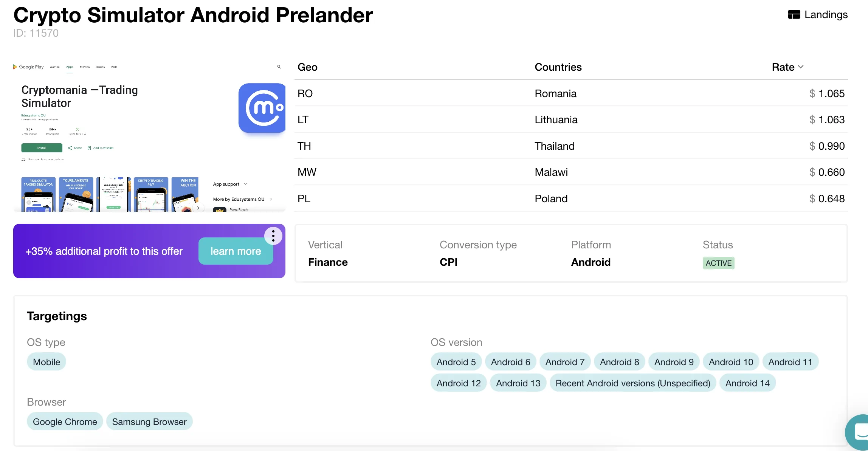Click the next arrow on the app screenshots carousel
Viewport: 868px width, 451px height.
coord(198,208)
